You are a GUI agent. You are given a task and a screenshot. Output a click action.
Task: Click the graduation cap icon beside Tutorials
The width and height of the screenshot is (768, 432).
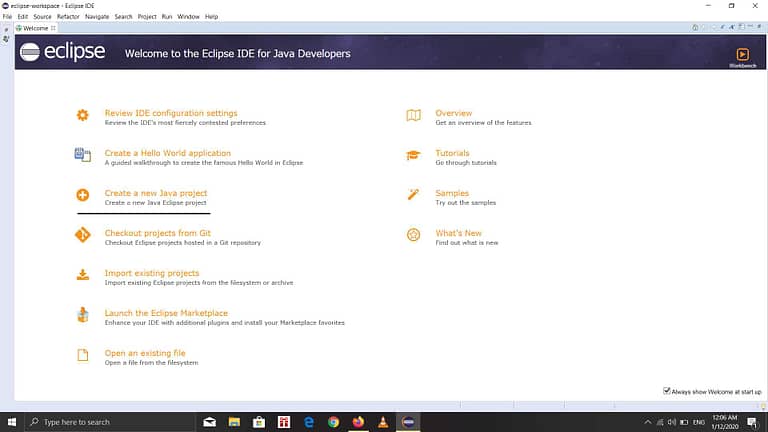pyautogui.click(x=413, y=155)
